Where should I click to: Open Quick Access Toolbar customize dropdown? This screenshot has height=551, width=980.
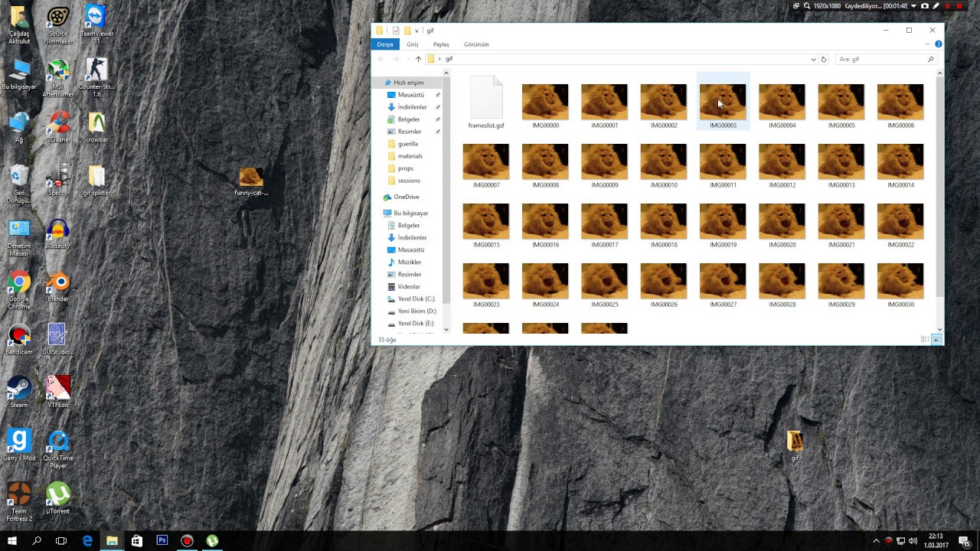click(x=416, y=31)
